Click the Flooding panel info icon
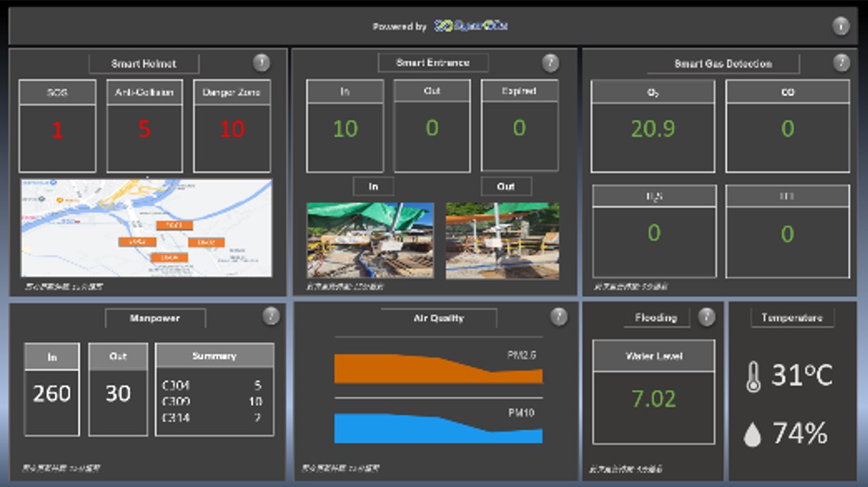 (x=706, y=316)
